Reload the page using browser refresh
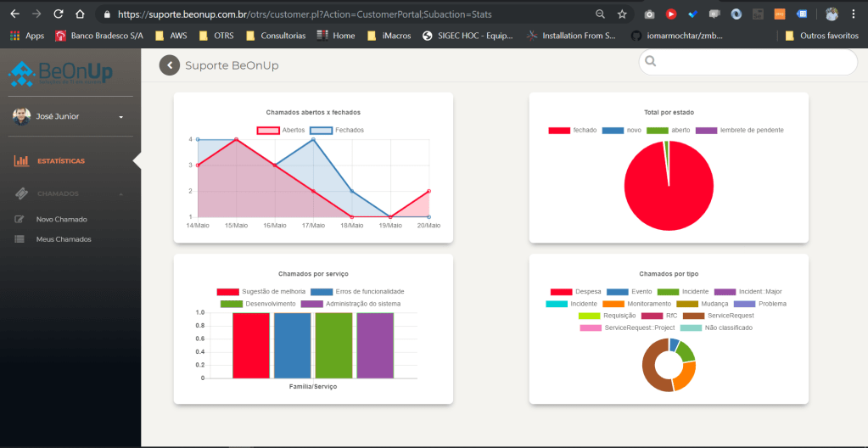The height and width of the screenshot is (448, 868). click(58, 14)
